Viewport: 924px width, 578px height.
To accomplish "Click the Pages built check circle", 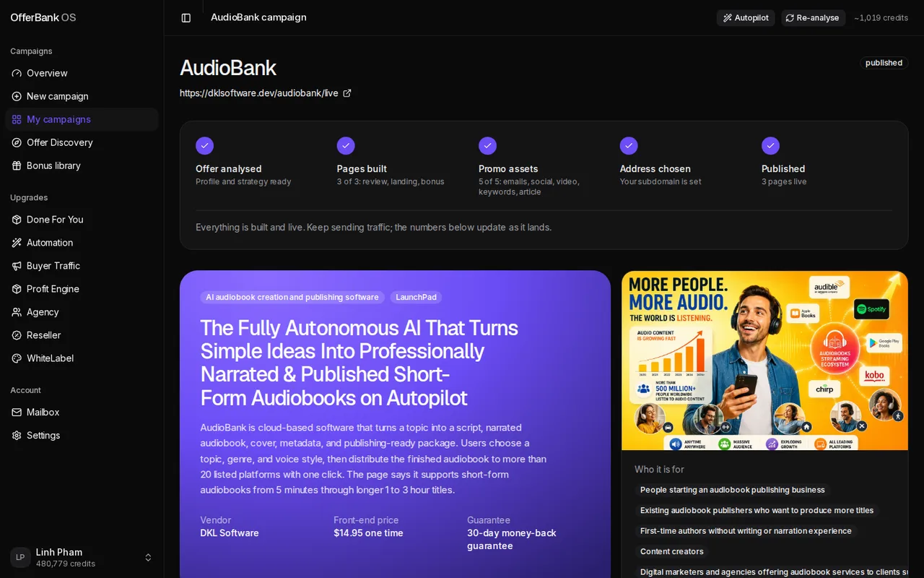I will coord(346,146).
